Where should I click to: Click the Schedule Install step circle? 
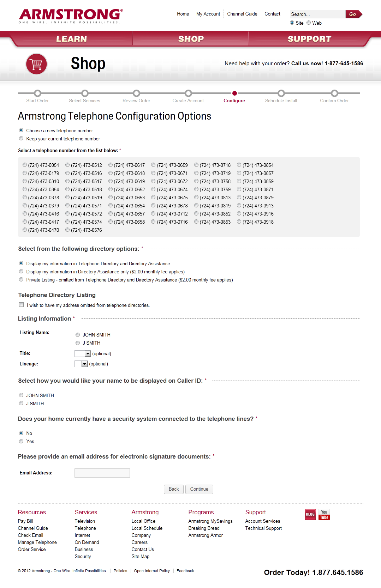(x=281, y=93)
